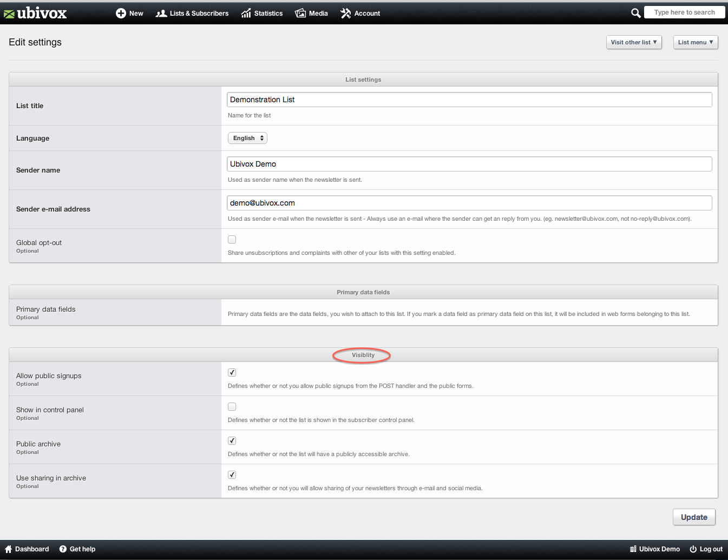The image size is (728, 560).
Task: Click the List settings section header
Action: (363, 80)
